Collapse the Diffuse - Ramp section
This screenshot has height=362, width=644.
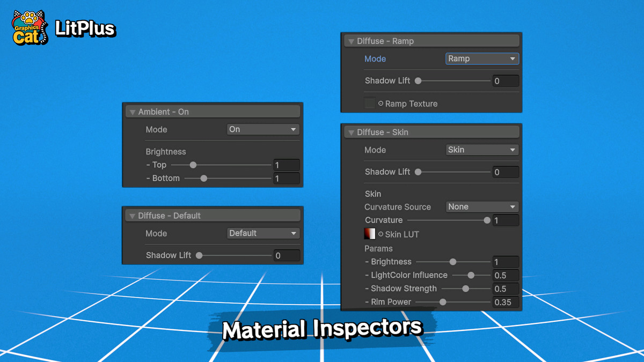(352, 40)
